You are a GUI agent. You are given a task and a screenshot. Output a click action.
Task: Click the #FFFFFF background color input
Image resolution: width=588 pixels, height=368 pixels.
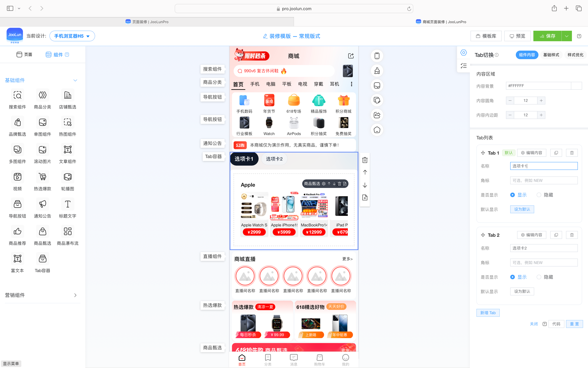click(538, 86)
